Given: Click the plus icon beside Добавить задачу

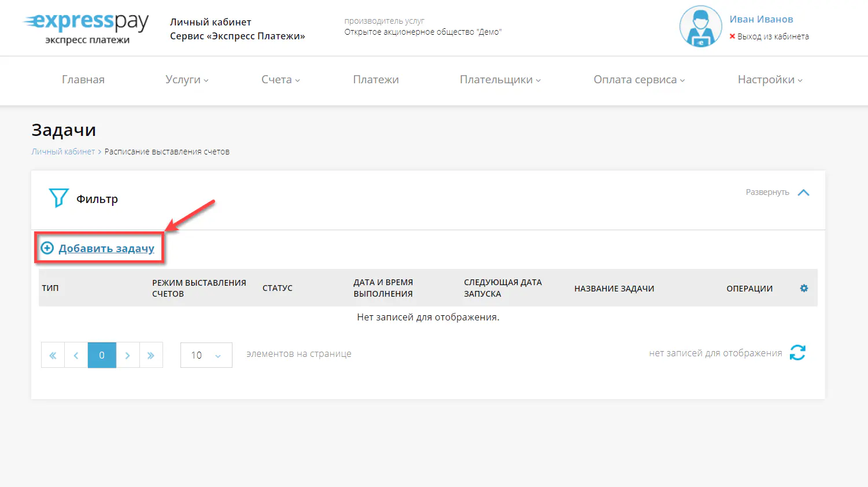Looking at the screenshot, I should click(x=46, y=247).
